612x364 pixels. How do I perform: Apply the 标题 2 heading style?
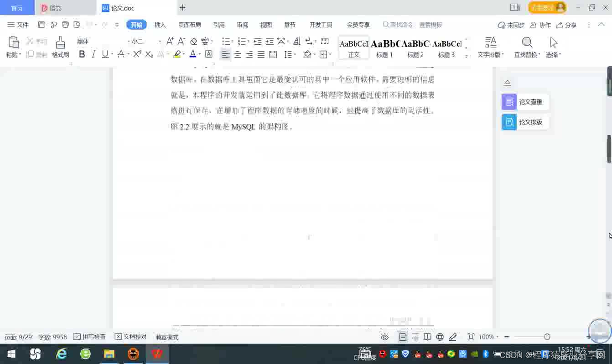coord(415,48)
